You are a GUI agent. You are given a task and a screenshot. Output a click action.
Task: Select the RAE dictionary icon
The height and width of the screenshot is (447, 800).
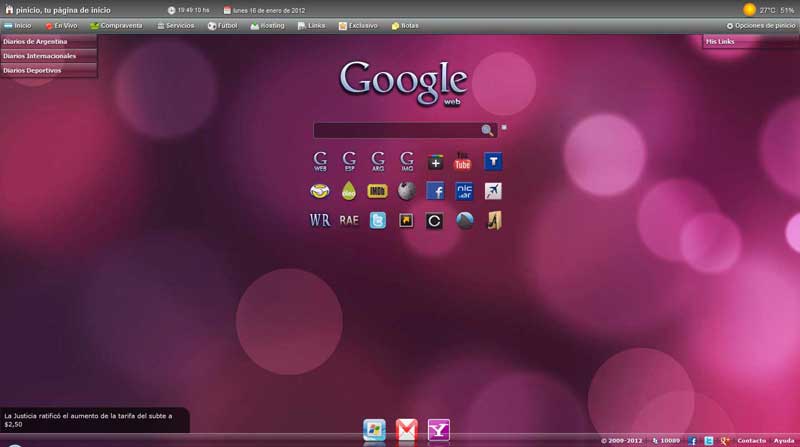pos(348,220)
